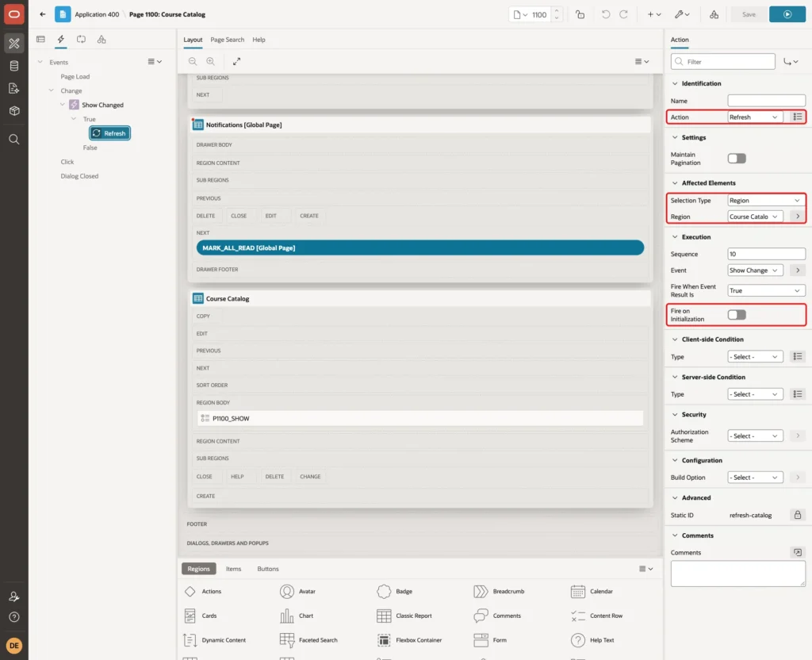Open the Region dropdown for Course Catalog
Screen dimensions: 812x660
(755, 217)
